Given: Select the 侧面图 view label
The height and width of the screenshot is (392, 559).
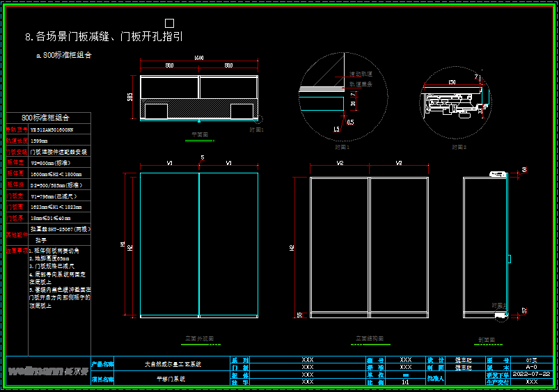Looking at the screenshot, I should (x=485, y=340).
